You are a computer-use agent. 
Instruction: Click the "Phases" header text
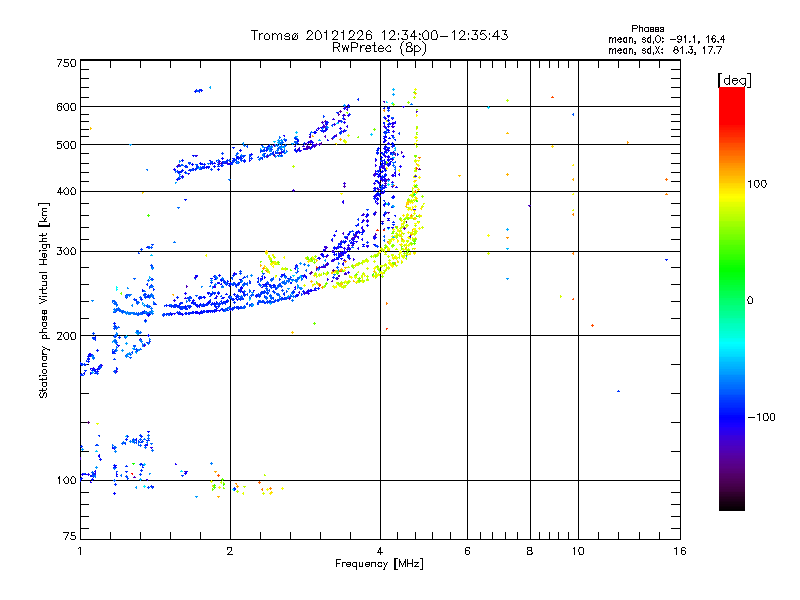(x=647, y=29)
